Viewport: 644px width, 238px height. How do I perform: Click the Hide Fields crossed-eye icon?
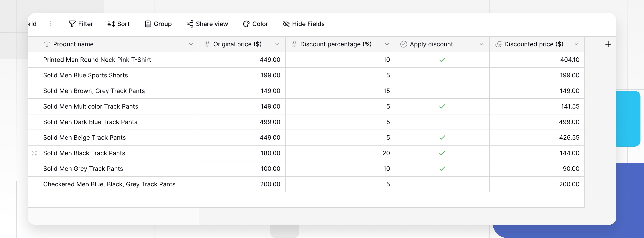click(x=286, y=24)
